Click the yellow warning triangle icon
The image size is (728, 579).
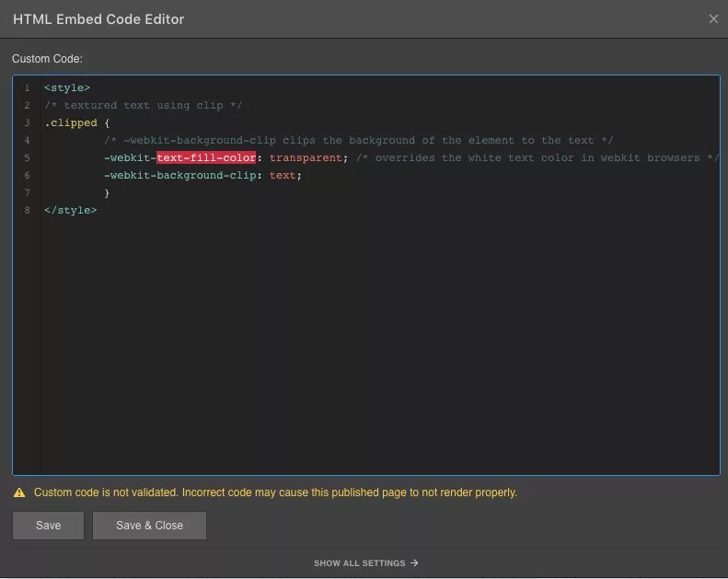point(19,492)
